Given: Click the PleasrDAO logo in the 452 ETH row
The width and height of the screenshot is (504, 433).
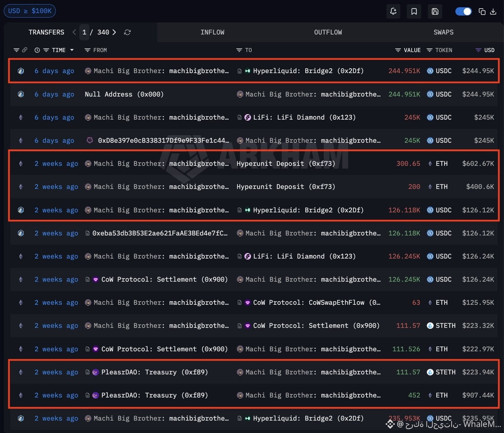Looking at the screenshot, I should click(x=95, y=395).
